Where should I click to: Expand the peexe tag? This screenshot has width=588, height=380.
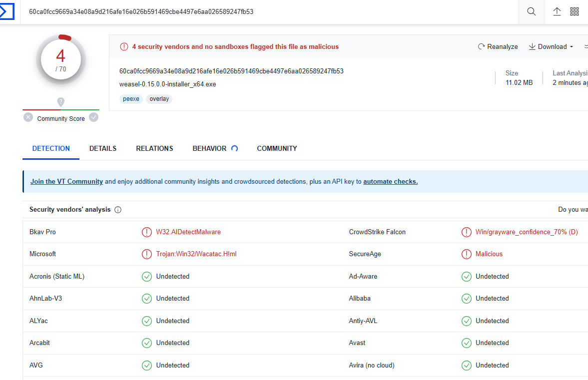pyautogui.click(x=131, y=99)
